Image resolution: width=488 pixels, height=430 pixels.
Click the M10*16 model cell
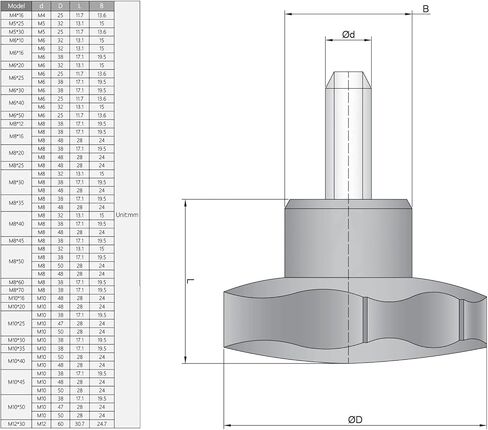tap(16, 298)
